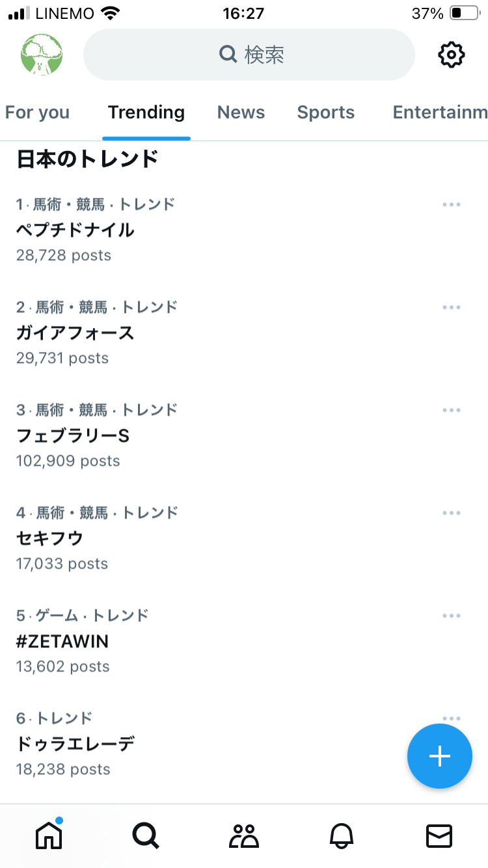The width and height of the screenshot is (488, 868).
Task: Tap the 検索 search field
Action: click(x=249, y=55)
